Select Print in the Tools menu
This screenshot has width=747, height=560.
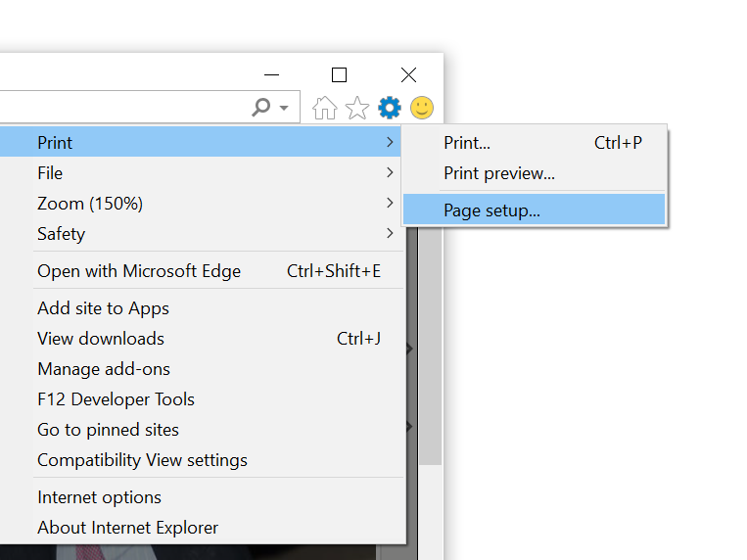coord(202,143)
